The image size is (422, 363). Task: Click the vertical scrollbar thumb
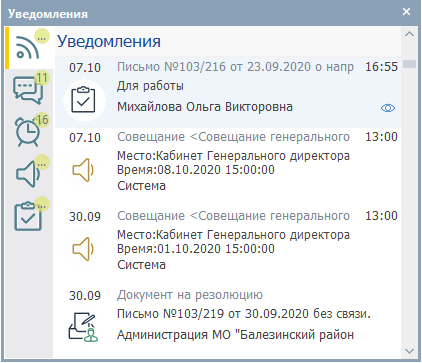pos(409,64)
